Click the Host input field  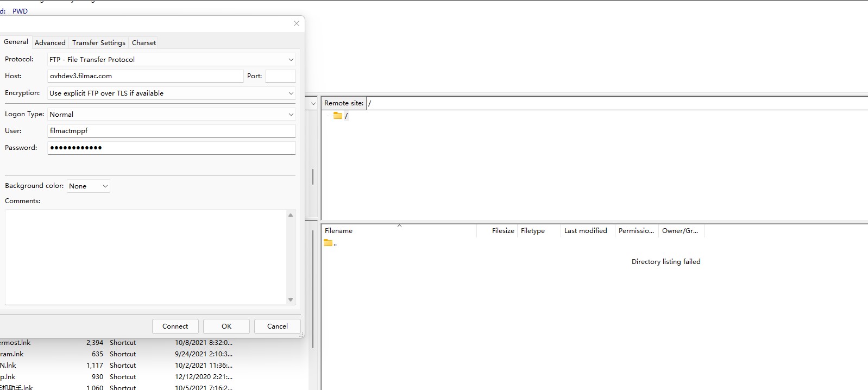coord(145,76)
